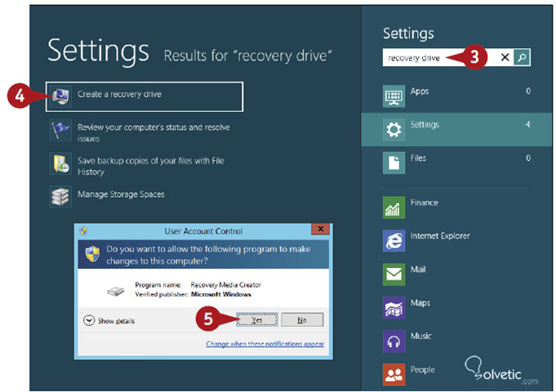Click the magnifier search button
Viewport: 556px width, 392px height.
pyautogui.click(x=522, y=57)
